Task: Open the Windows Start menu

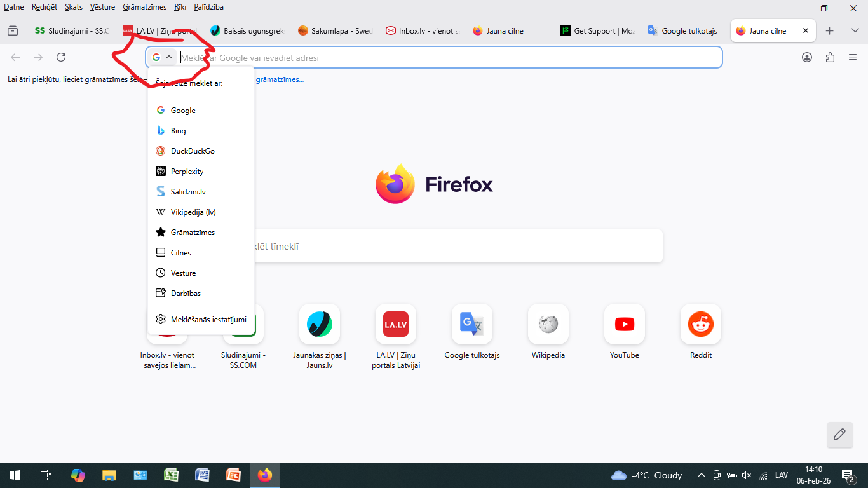Action: (x=15, y=475)
